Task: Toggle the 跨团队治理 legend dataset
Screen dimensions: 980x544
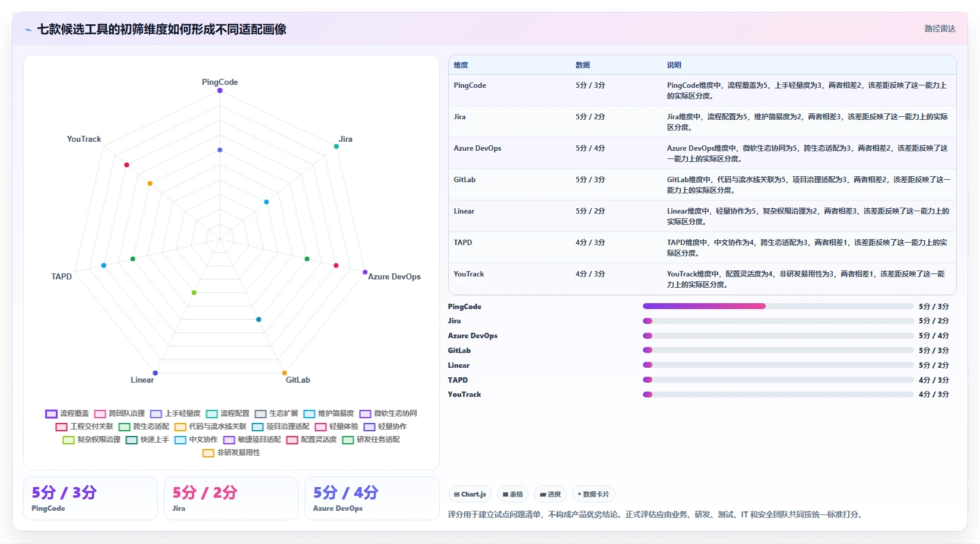Action: pyautogui.click(x=119, y=413)
